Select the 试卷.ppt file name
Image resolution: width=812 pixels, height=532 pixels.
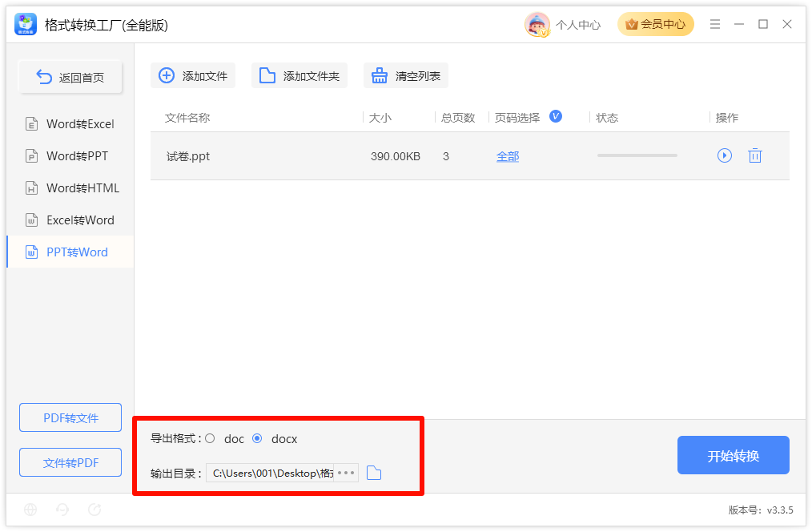click(x=188, y=156)
